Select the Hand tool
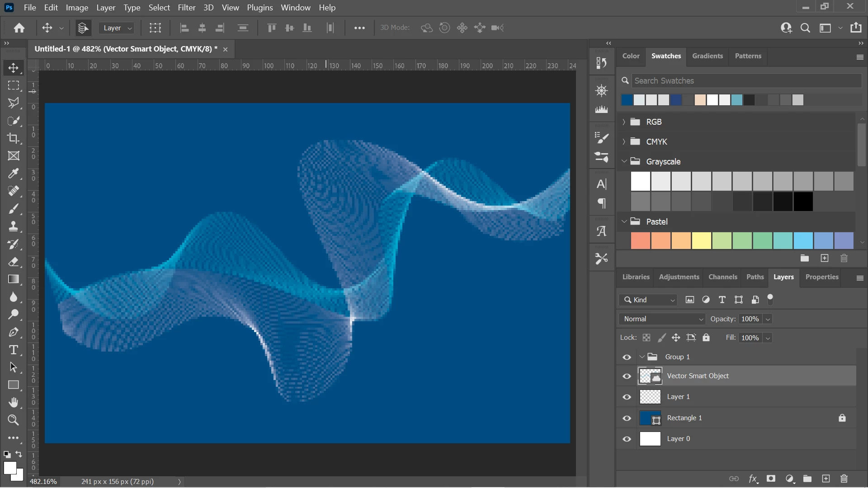868x488 pixels. tap(13, 402)
